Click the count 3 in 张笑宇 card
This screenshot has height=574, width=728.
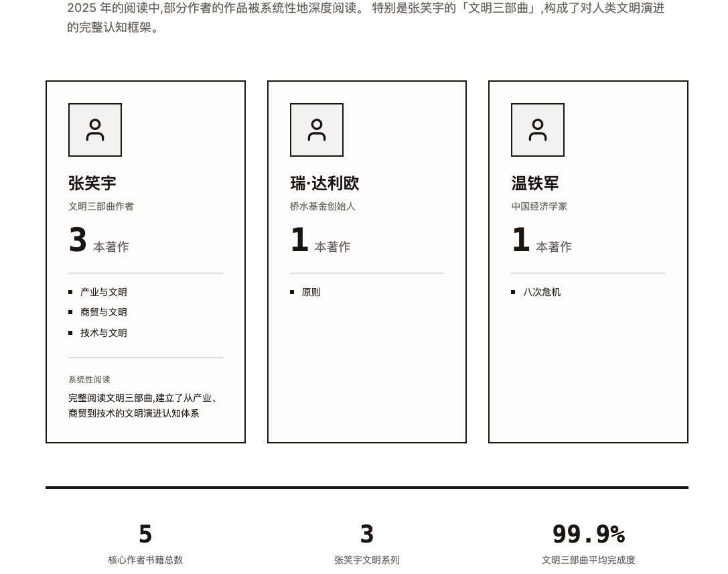pyautogui.click(x=78, y=240)
